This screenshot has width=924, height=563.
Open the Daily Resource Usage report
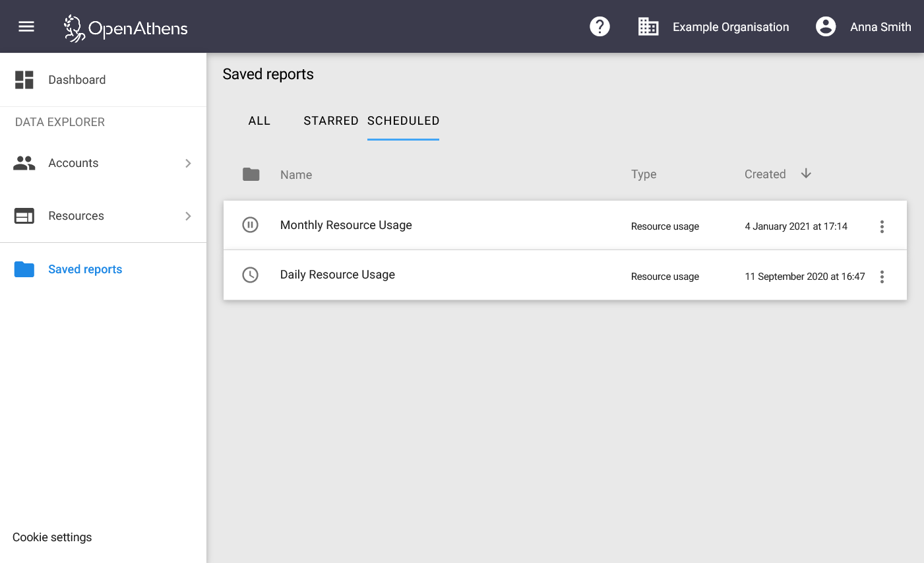(338, 275)
